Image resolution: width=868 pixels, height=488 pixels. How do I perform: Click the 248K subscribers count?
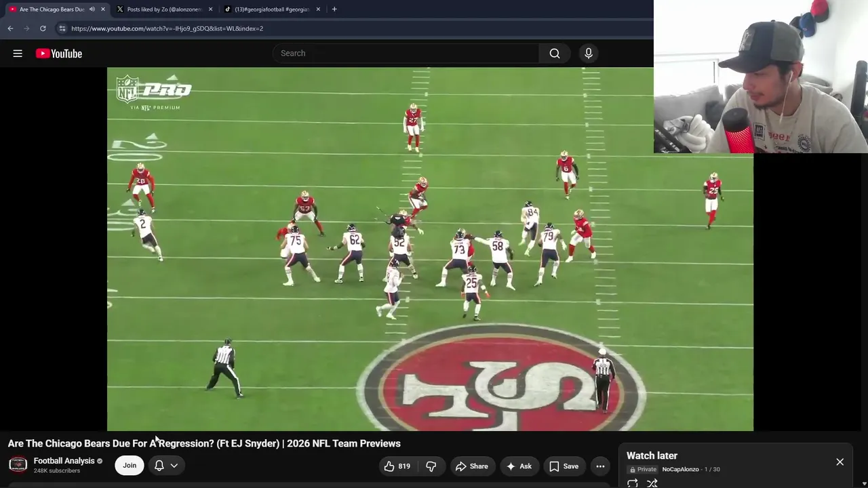coord(57,471)
